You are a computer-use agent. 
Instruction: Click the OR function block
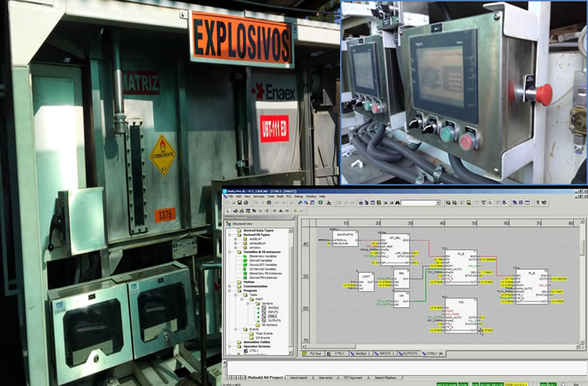click(x=402, y=300)
